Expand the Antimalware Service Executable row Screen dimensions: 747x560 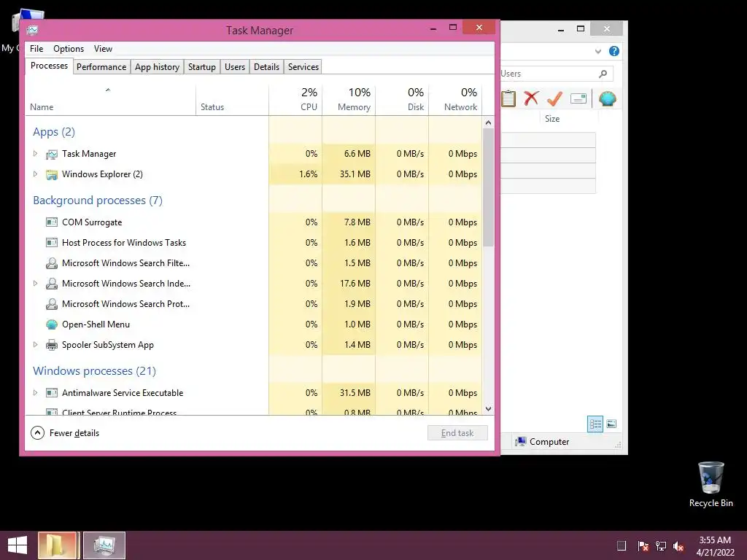(x=35, y=393)
